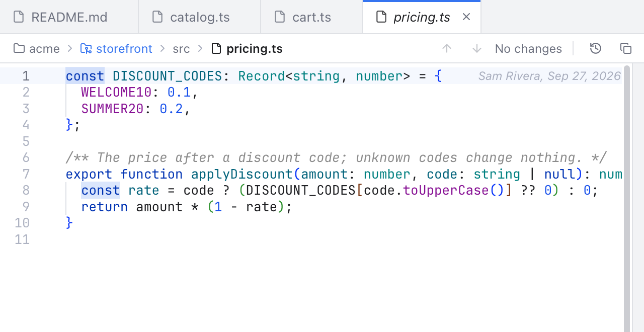Go to next change with down arrow

(477, 49)
